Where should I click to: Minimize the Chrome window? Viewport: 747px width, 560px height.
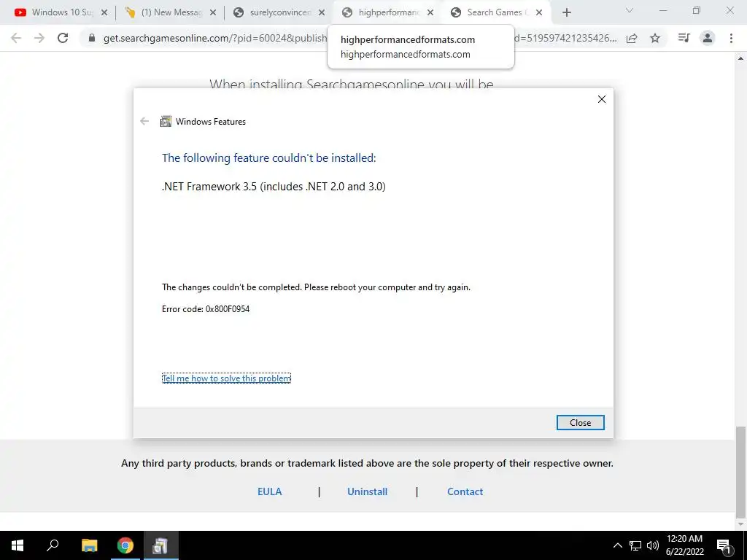coord(663,10)
